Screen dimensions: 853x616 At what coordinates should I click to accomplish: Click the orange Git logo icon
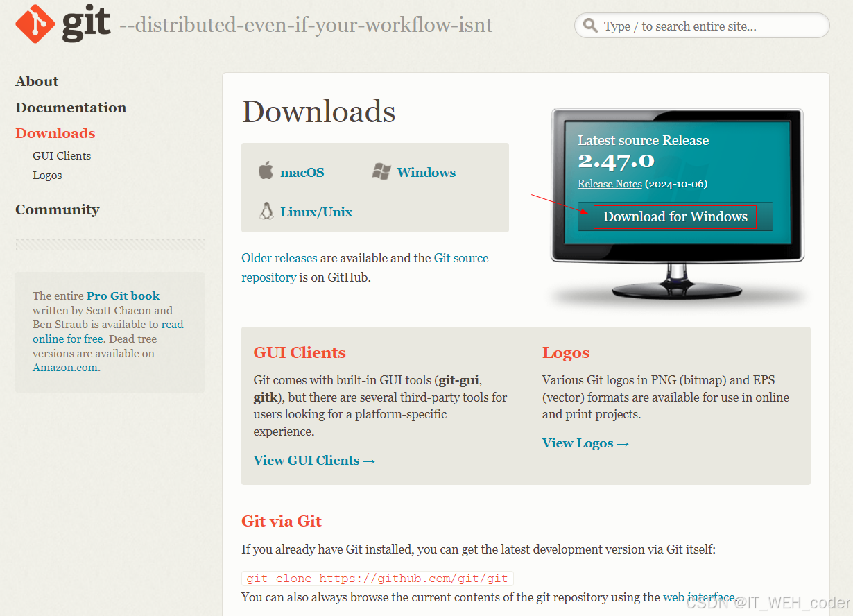[35, 23]
